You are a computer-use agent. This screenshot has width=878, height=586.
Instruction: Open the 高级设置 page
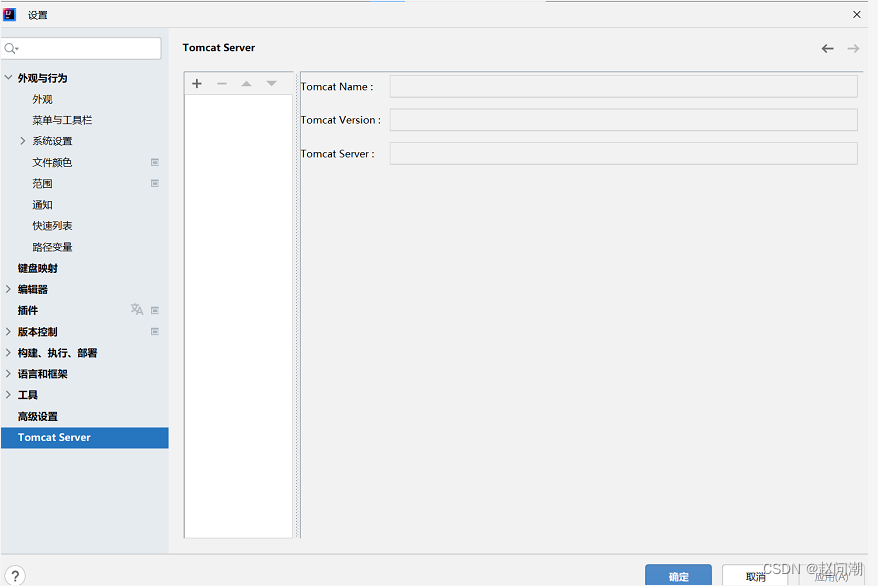click(x=38, y=416)
